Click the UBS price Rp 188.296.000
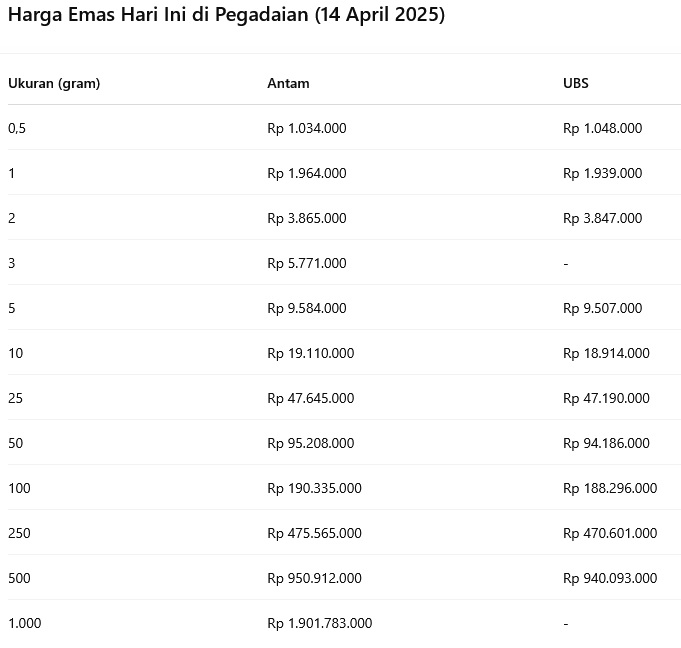 tap(610, 488)
